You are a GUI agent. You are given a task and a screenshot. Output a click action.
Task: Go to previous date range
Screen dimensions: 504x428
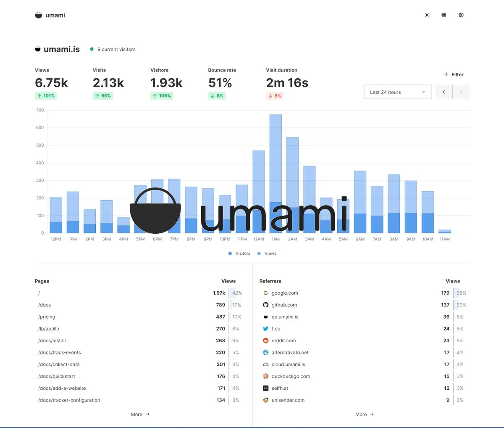click(444, 92)
